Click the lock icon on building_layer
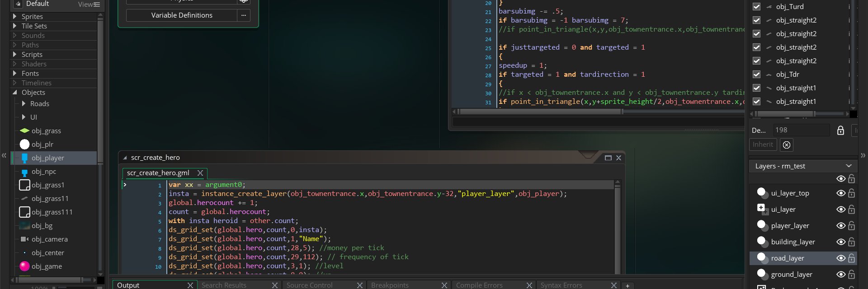This screenshot has height=289, width=868. 851,242
